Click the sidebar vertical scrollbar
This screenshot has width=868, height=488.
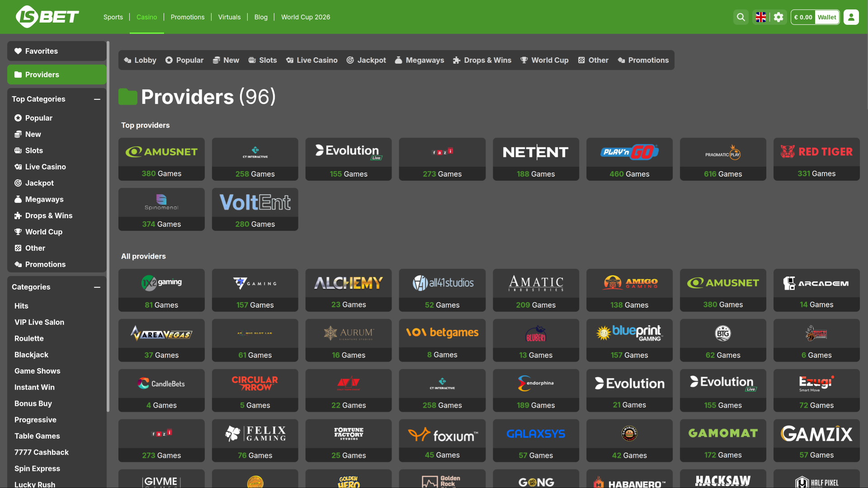tap(108, 226)
